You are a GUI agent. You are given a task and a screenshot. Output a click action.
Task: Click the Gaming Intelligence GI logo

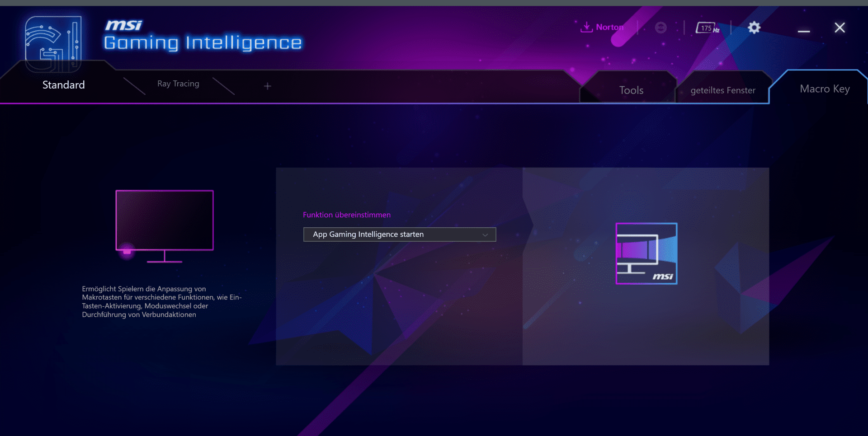coord(53,44)
